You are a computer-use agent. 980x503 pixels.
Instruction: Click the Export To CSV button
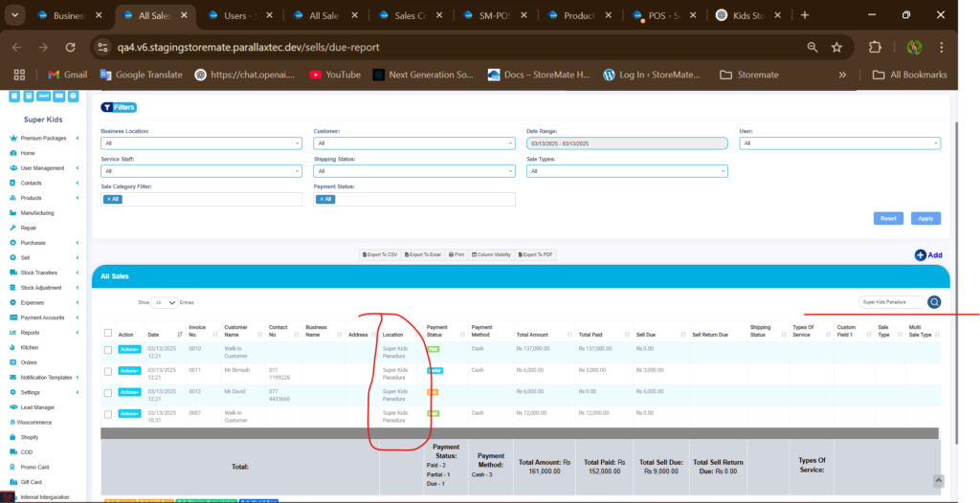(379, 255)
